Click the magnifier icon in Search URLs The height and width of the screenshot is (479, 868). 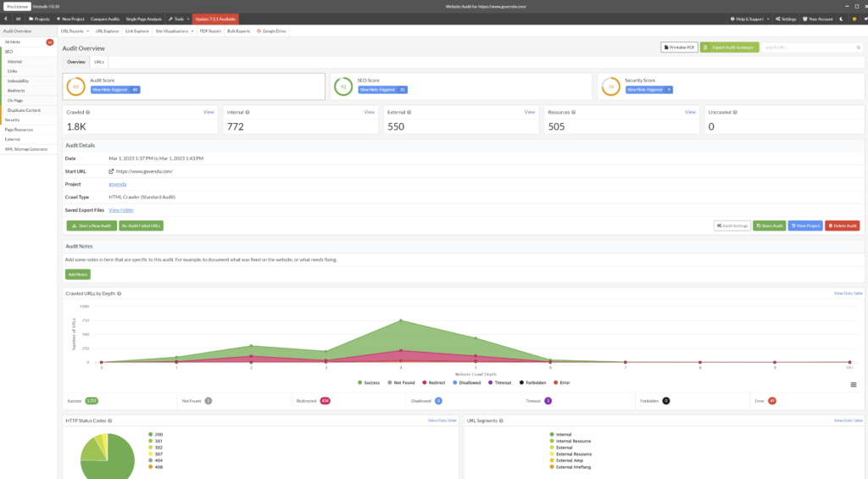(859, 47)
